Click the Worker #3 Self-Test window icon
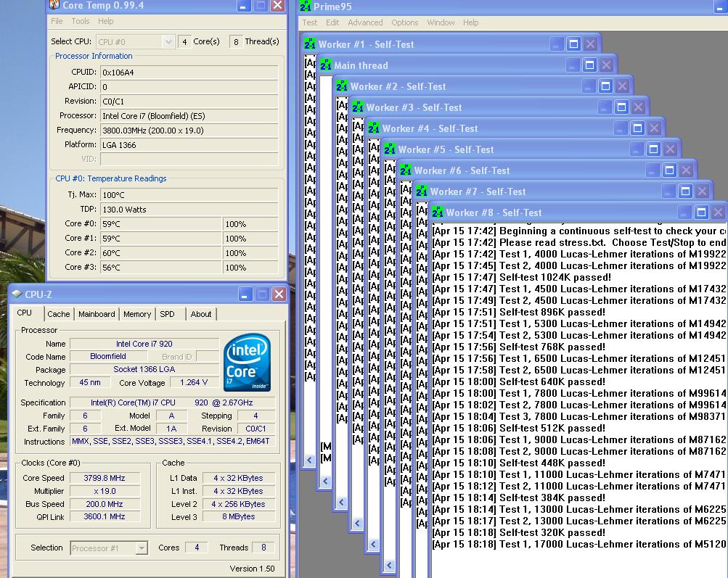The image size is (728, 578). (x=358, y=107)
